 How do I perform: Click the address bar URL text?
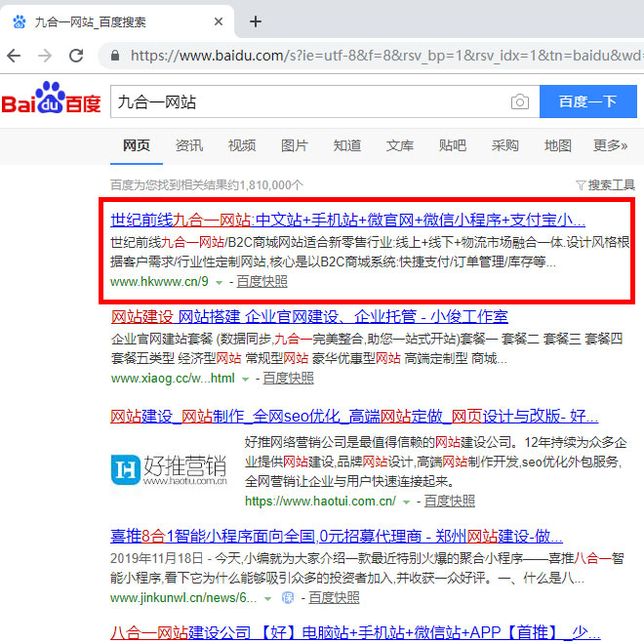tap(386, 56)
